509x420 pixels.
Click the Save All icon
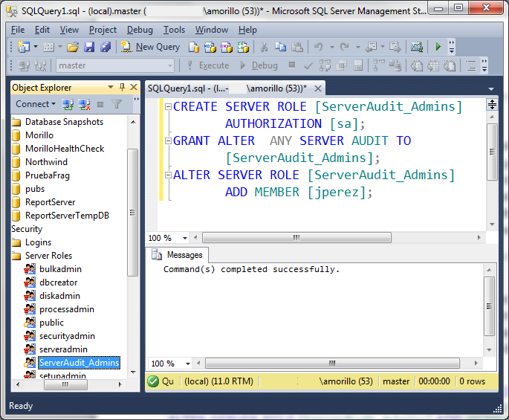[x=106, y=47]
